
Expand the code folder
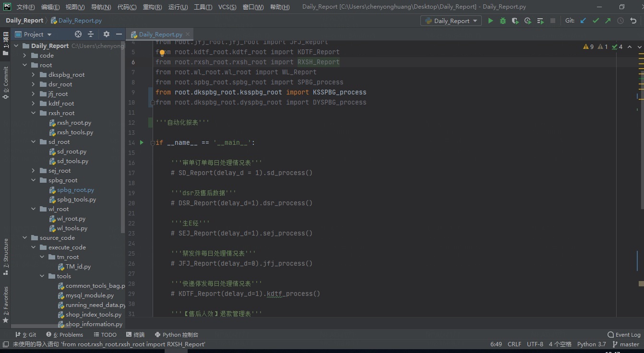24,56
